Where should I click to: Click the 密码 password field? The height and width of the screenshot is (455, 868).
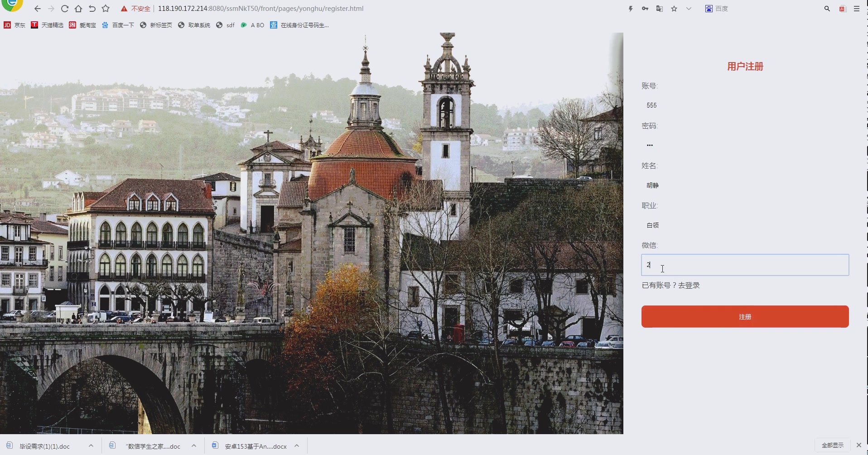coord(745,145)
